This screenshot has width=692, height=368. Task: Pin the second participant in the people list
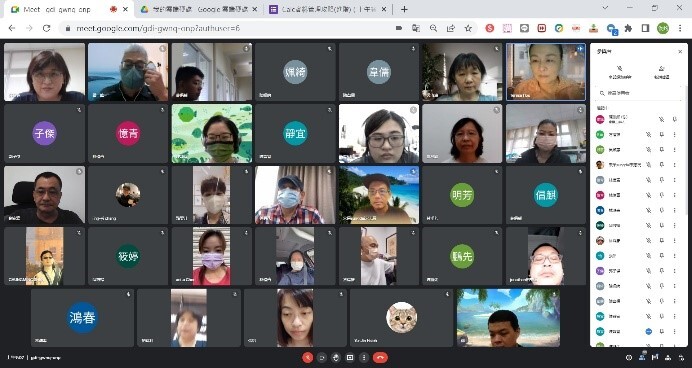click(x=661, y=135)
